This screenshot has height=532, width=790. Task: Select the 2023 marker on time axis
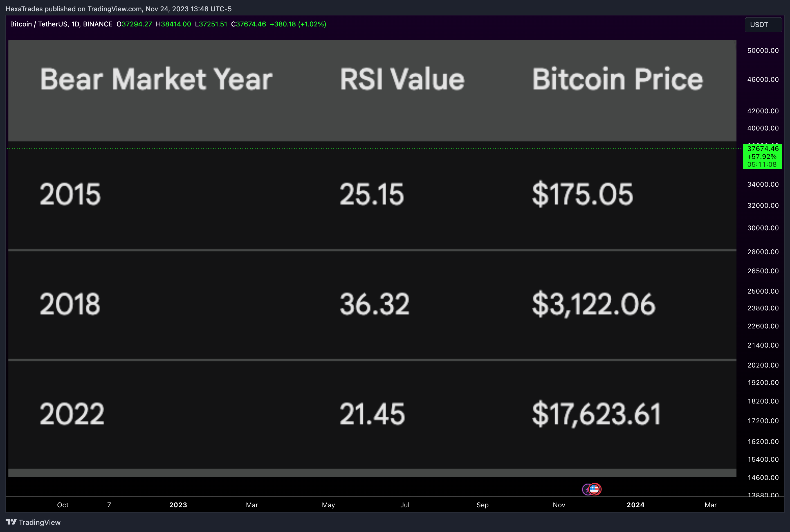(x=178, y=505)
